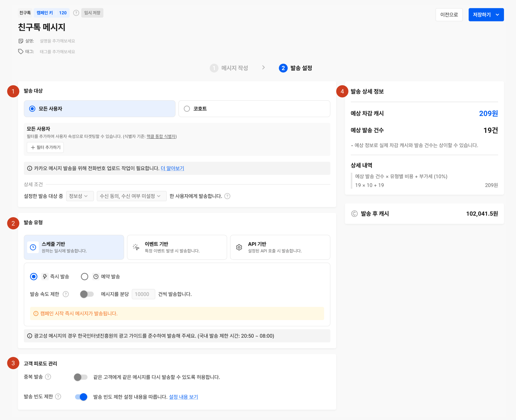Click the 친구톡 label badge

[x=25, y=13]
